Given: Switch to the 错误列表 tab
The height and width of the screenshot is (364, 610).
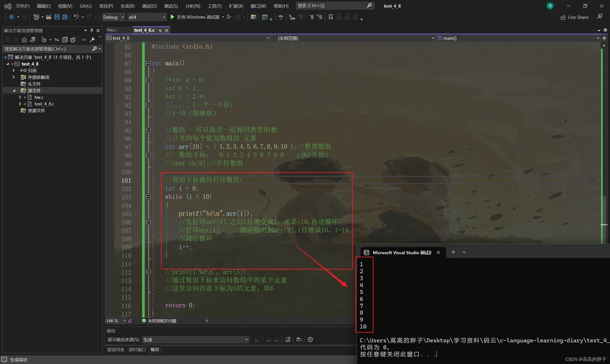Looking at the screenshot, I should (x=116, y=350).
